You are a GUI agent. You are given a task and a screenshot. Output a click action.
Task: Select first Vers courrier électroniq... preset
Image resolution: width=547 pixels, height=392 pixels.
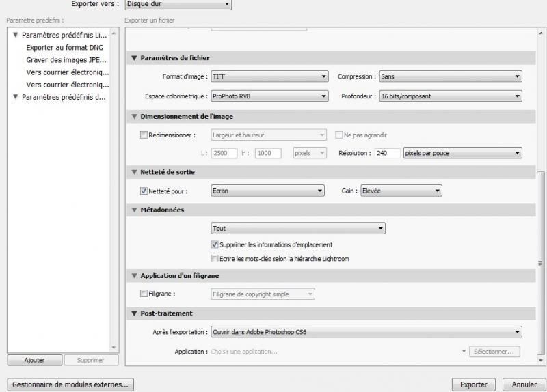pyautogui.click(x=68, y=72)
